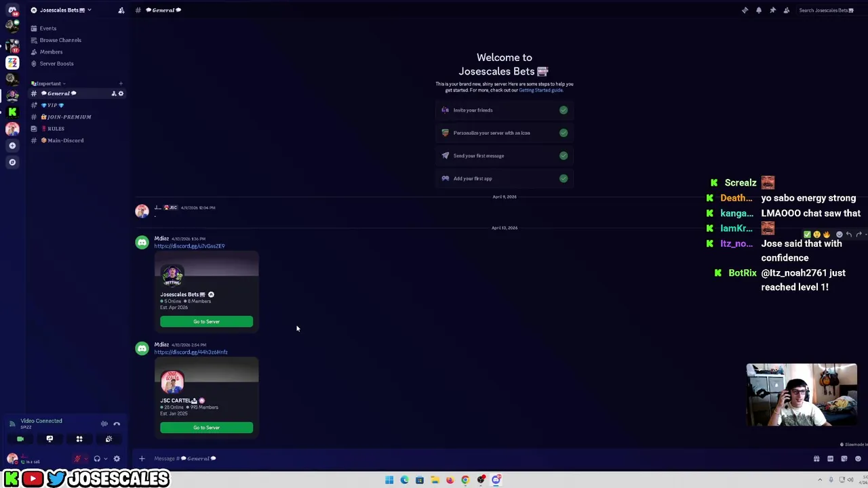Screen dimensions: 868x488
Task: Open Threads icon in channel header
Action: coord(745,10)
